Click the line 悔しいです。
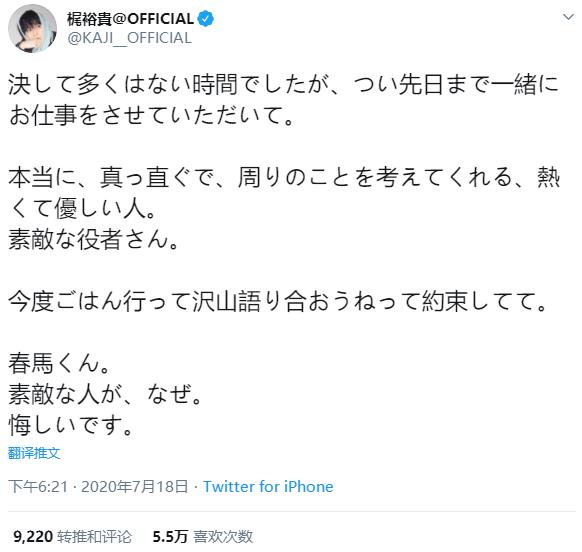Image resolution: width=582 pixels, height=552 pixels. pos(71,424)
